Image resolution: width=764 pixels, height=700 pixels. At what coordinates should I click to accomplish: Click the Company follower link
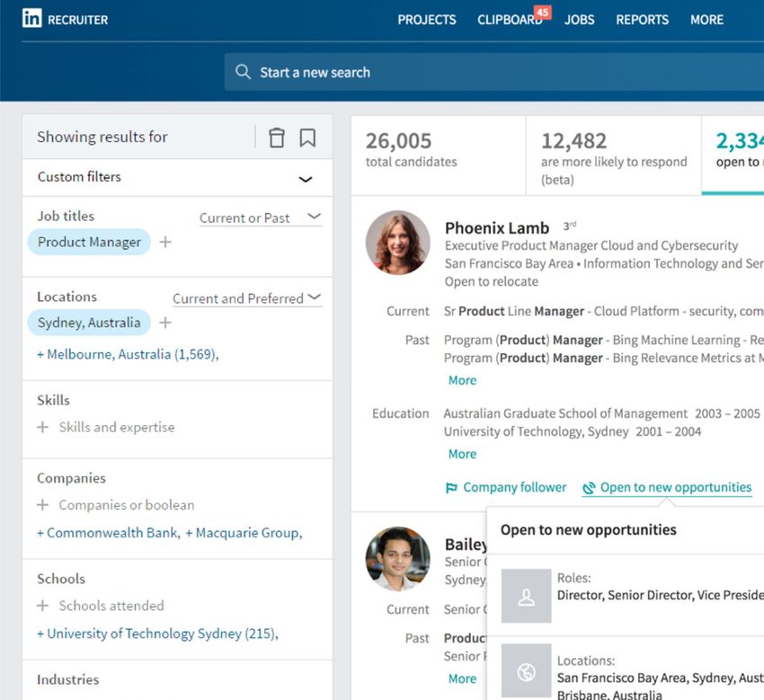[514, 488]
